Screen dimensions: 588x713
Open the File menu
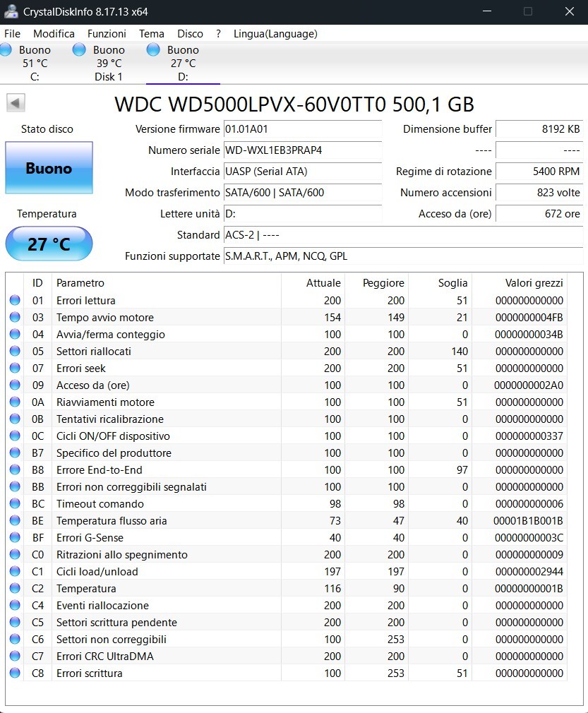coord(12,34)
